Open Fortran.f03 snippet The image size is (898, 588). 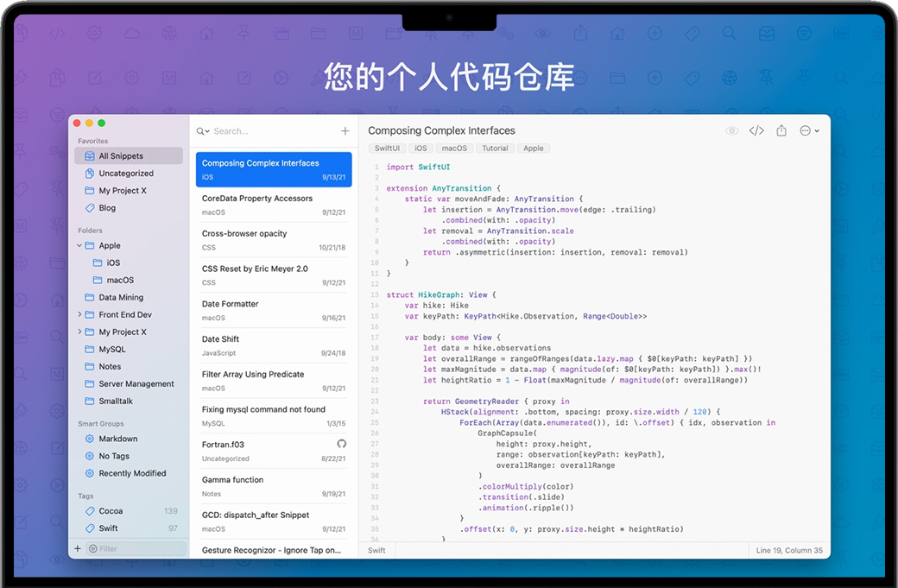click(x=274, y=452)
